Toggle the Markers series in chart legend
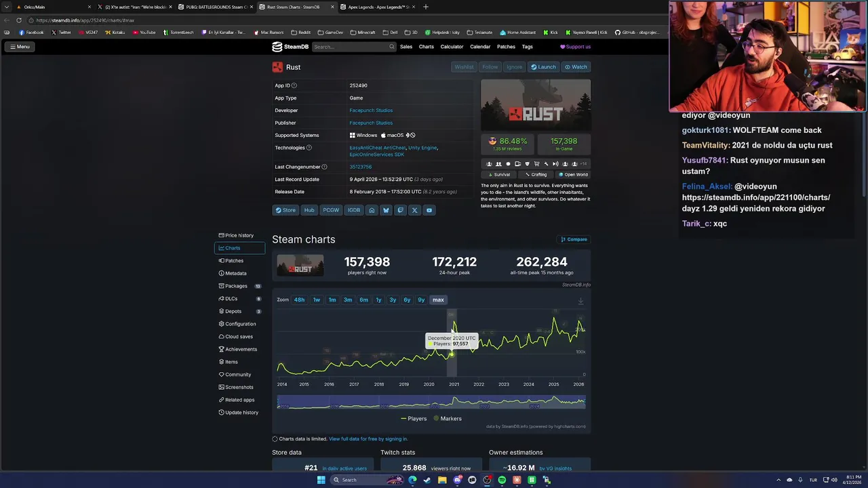Image resolution: width=868 pixels, height=488 pixels. (x=448, y=419)
